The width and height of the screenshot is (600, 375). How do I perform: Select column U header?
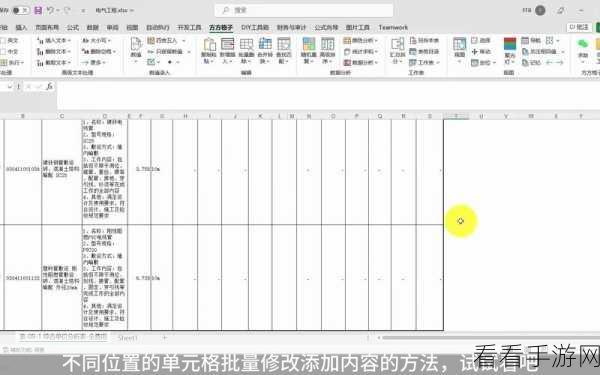click(x=481, y=116)
